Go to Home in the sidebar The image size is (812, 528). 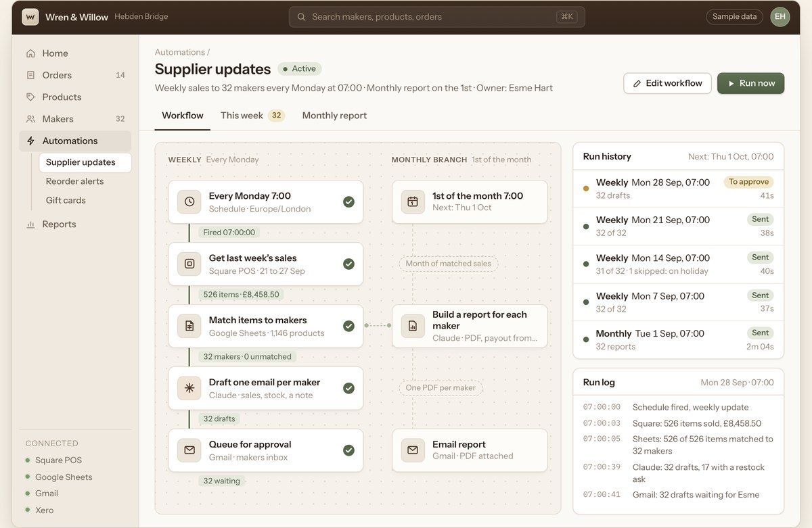click(x=75, y=53)
